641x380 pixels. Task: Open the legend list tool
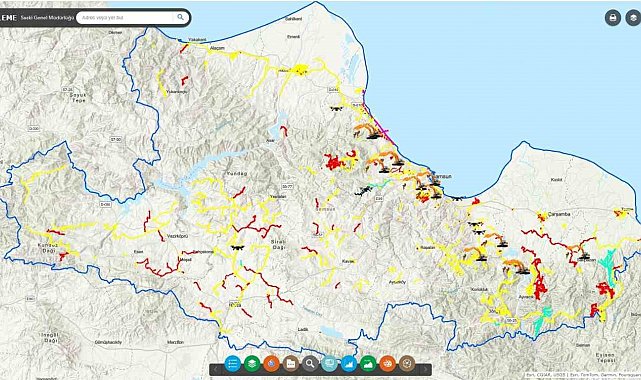[x=233, y=363]
